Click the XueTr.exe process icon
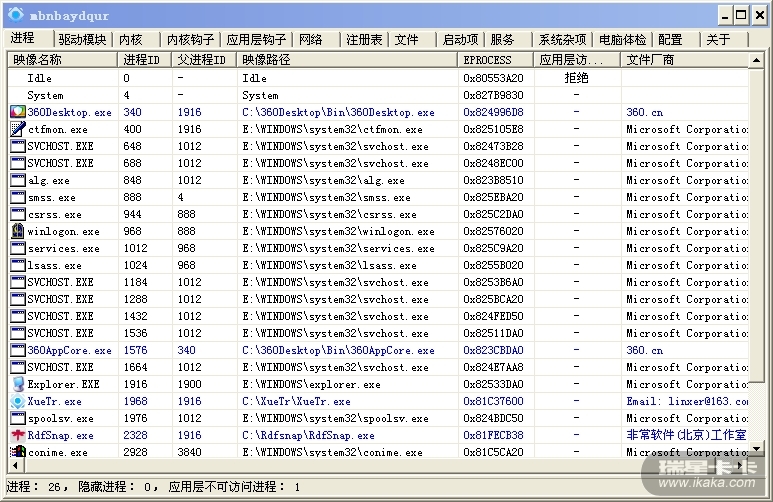The height and width of the screenshot is (502, 773). (x=18, y=401)
